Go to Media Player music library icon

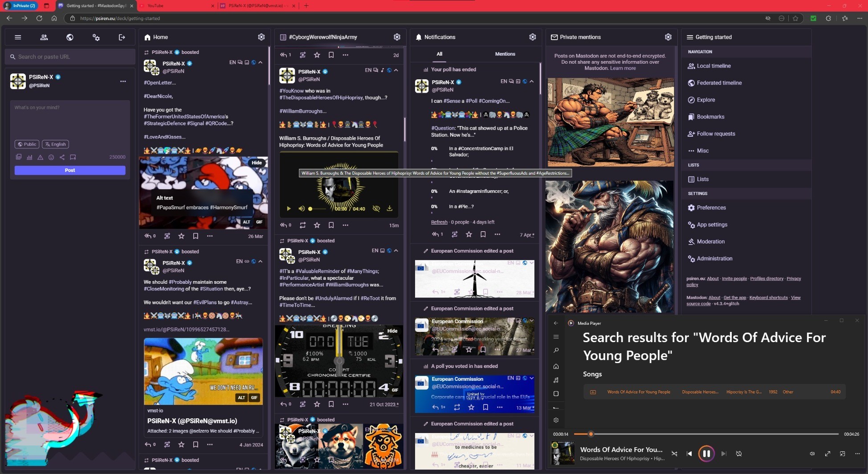[x=556, y=380]
